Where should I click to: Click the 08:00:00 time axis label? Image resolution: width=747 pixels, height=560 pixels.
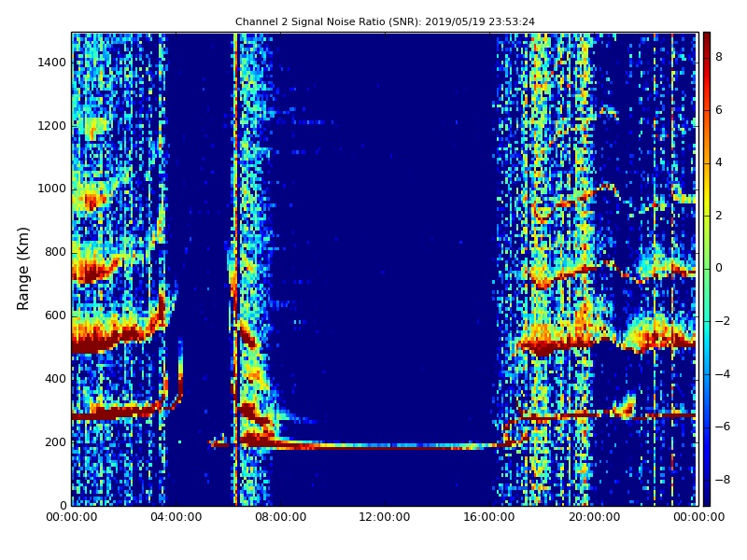pyautogui.click(x=281, y=517)
